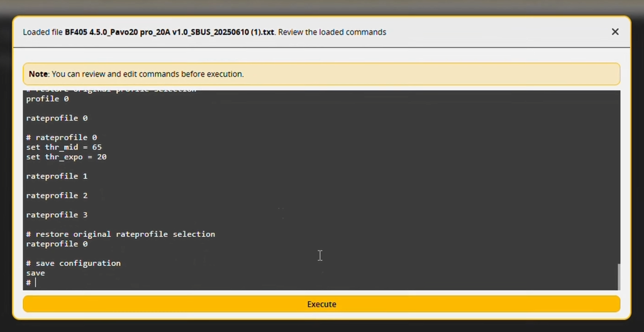This screenshot has height=332, width=644.
Task: Click the command editor scrollbar thumb
Action: tap(618, 276)
